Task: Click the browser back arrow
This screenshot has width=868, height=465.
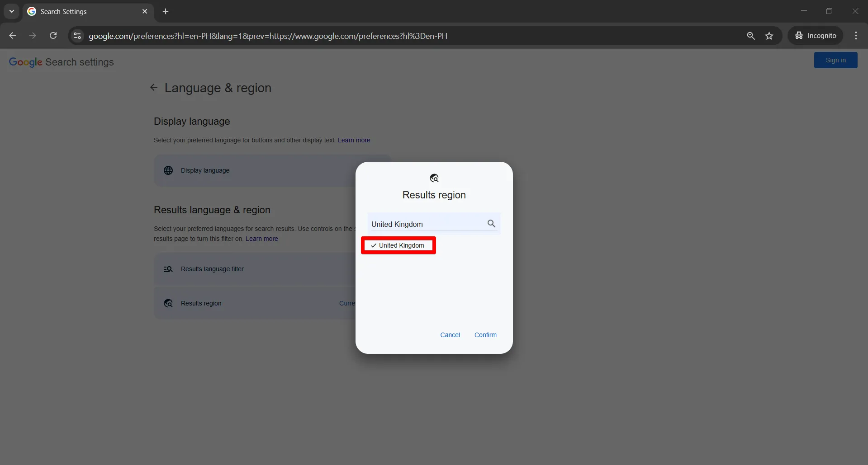Action: pyautogui.click(x=12, y=36)
